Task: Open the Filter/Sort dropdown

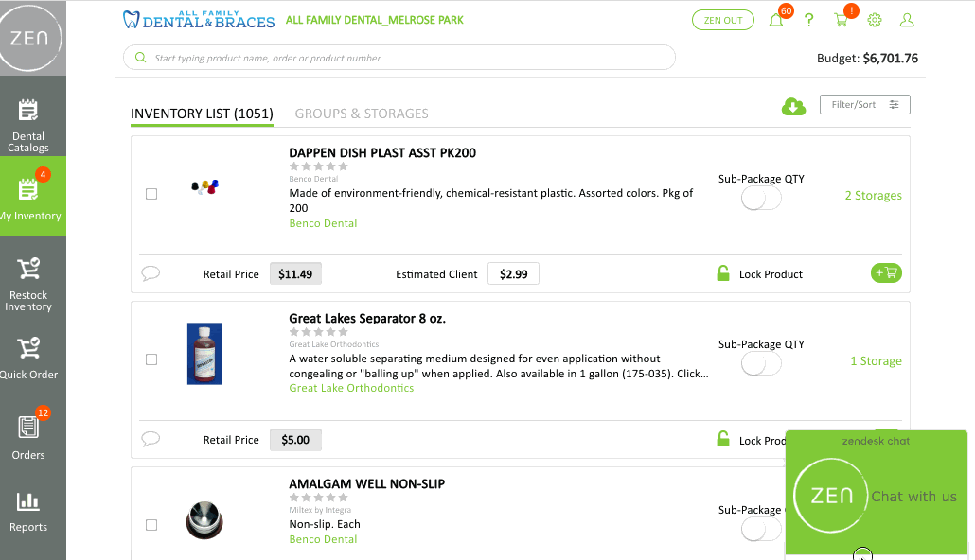Action: click(865, 104)
